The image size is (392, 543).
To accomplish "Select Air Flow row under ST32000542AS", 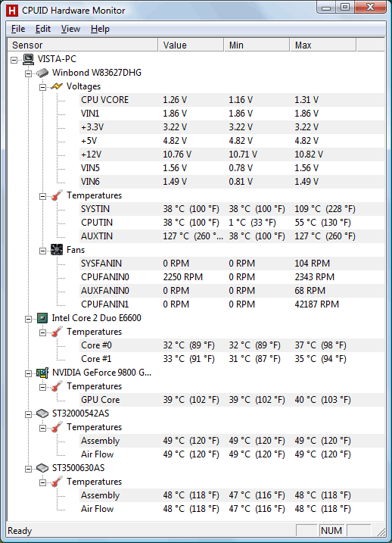I will [232, 454].
